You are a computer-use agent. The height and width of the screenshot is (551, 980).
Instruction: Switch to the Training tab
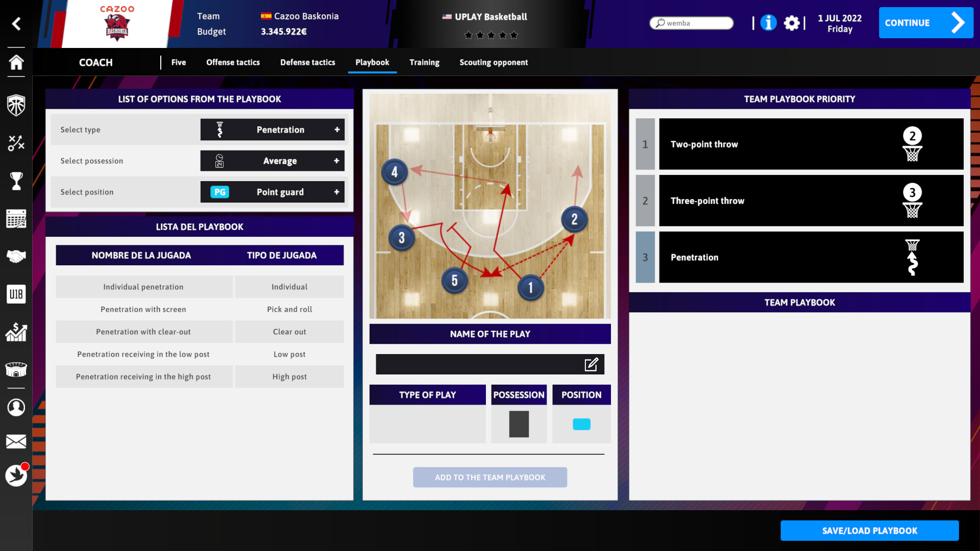(425, 62)
